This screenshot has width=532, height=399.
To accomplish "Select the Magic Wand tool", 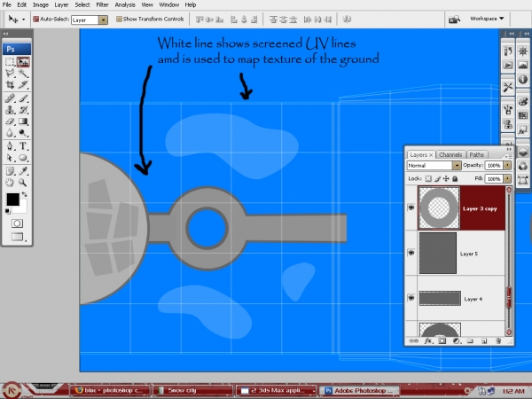I will 23,73.
